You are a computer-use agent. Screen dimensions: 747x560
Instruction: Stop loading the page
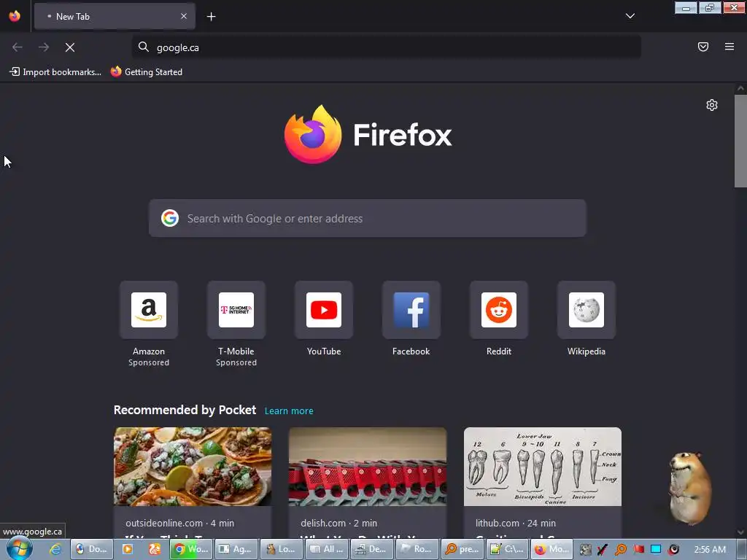click(70, 47)
